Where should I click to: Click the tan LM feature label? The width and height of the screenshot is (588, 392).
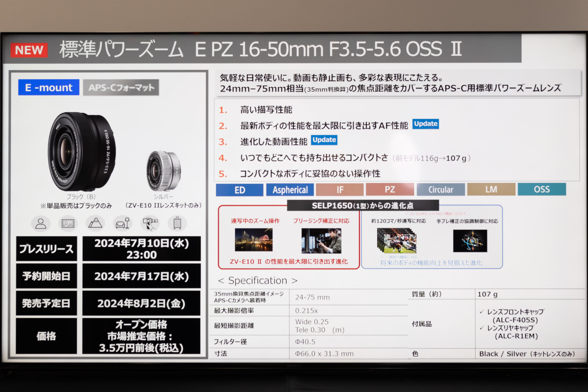coord(491,189)
